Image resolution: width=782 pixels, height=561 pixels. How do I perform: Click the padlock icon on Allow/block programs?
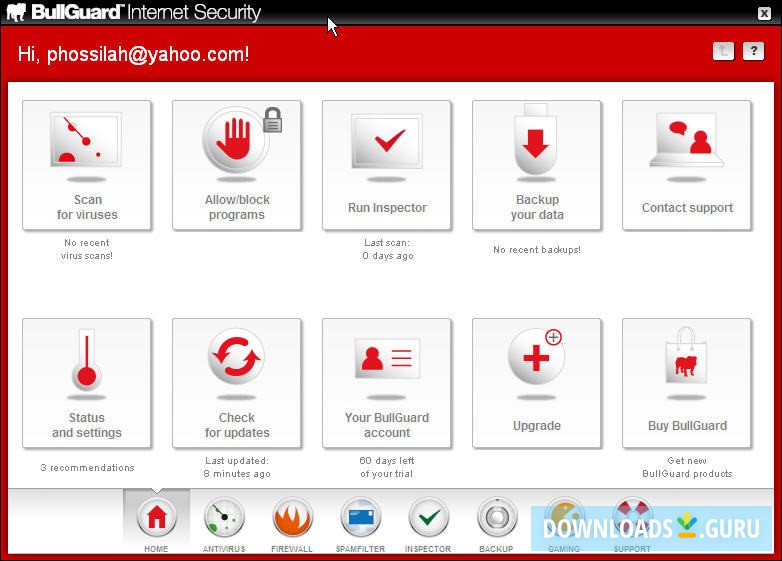point(272,120)
